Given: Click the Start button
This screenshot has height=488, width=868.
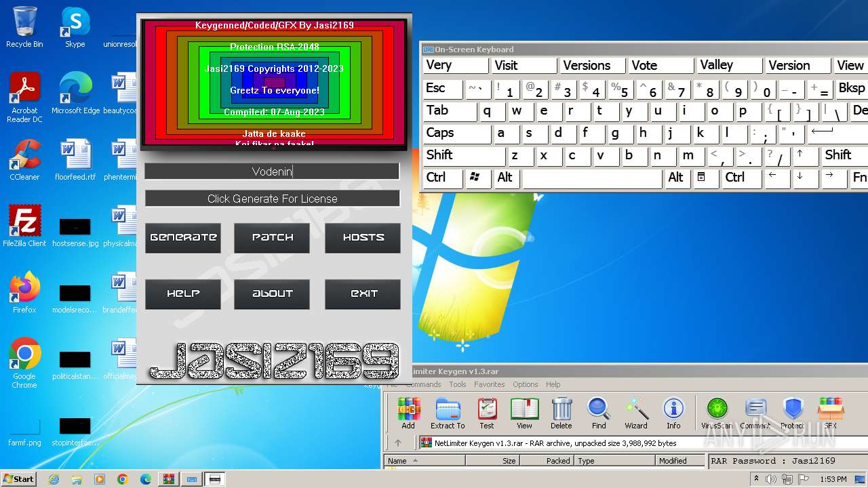Looking at the screenshot, I should (19, 479).
